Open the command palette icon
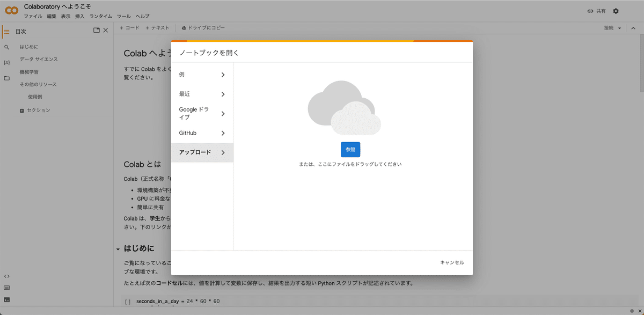The height and width of the screenshot is (315, 644). [7, 288]
